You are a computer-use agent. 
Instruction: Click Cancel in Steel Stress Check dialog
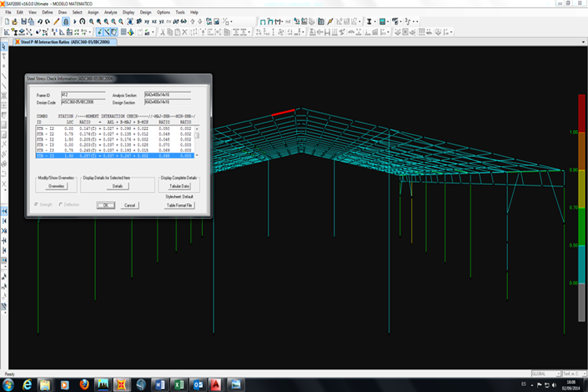129,205
